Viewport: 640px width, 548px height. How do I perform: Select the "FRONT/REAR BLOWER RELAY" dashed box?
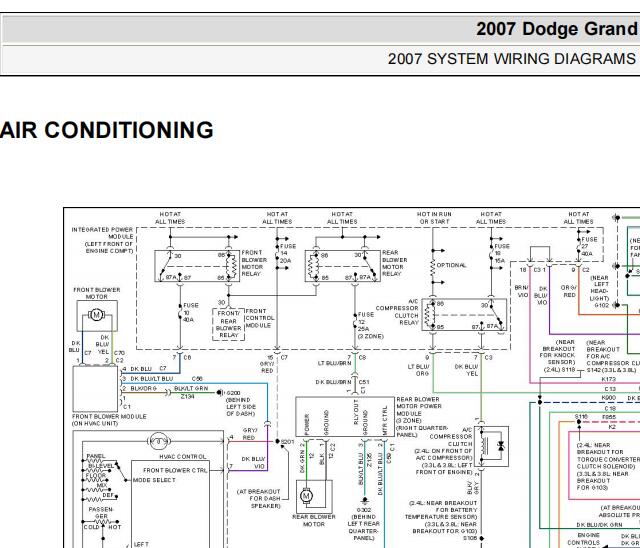[229, 324]
